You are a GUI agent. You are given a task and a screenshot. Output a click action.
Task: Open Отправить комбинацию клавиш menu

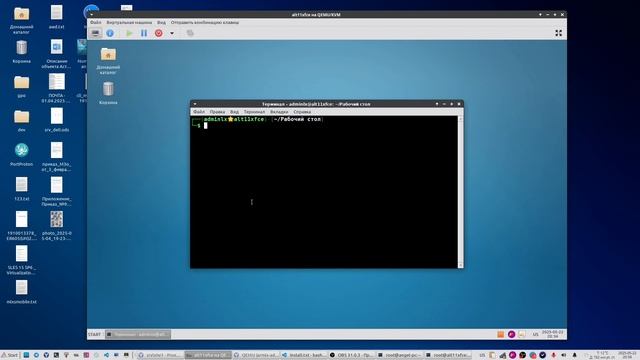(x=204, y=22)
